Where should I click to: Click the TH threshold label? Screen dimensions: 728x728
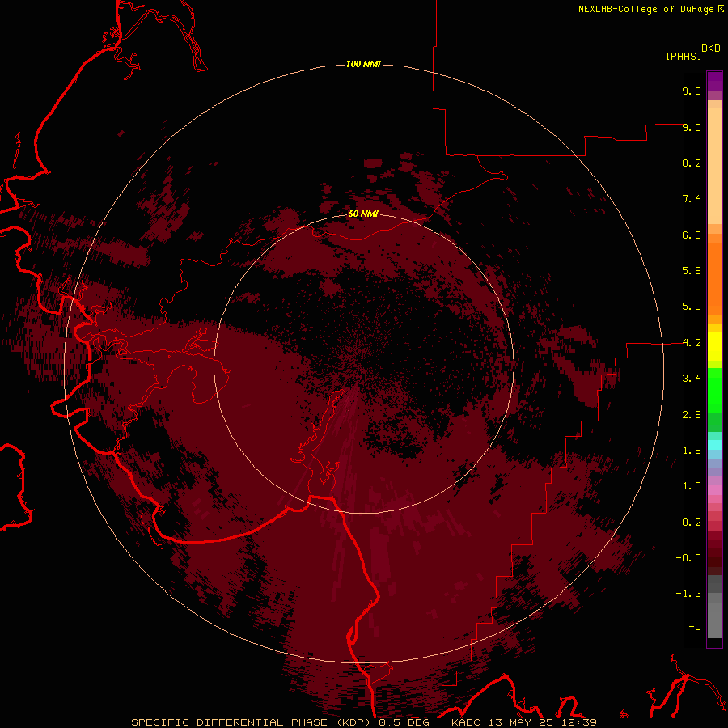695,630
